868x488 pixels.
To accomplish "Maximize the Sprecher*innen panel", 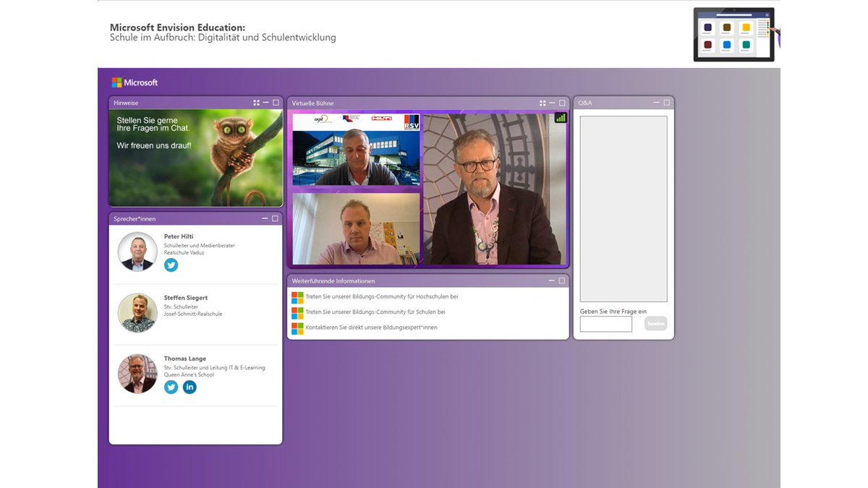I will (x=276, y=218).
